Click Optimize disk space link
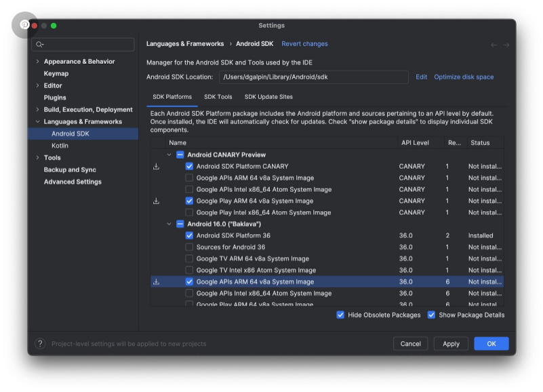The height and width of the screenshot is (392, 543). (464, 77)
